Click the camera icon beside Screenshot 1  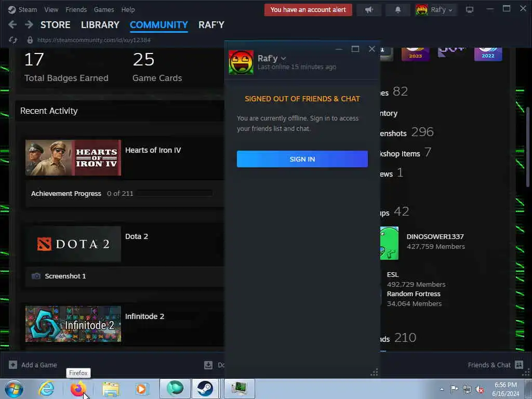pyautogui.click(x=36, y=276)
